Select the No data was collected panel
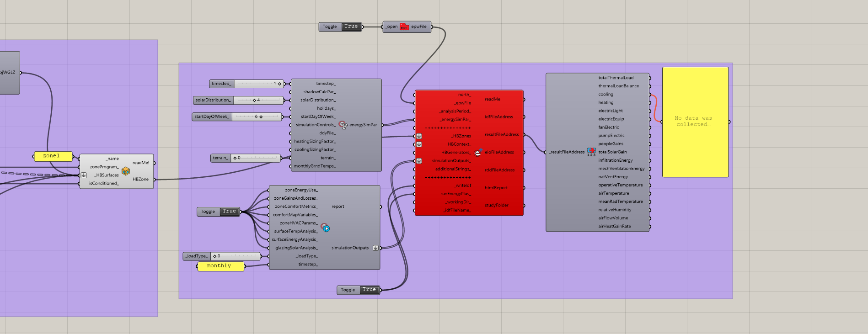 click(695, 122)
